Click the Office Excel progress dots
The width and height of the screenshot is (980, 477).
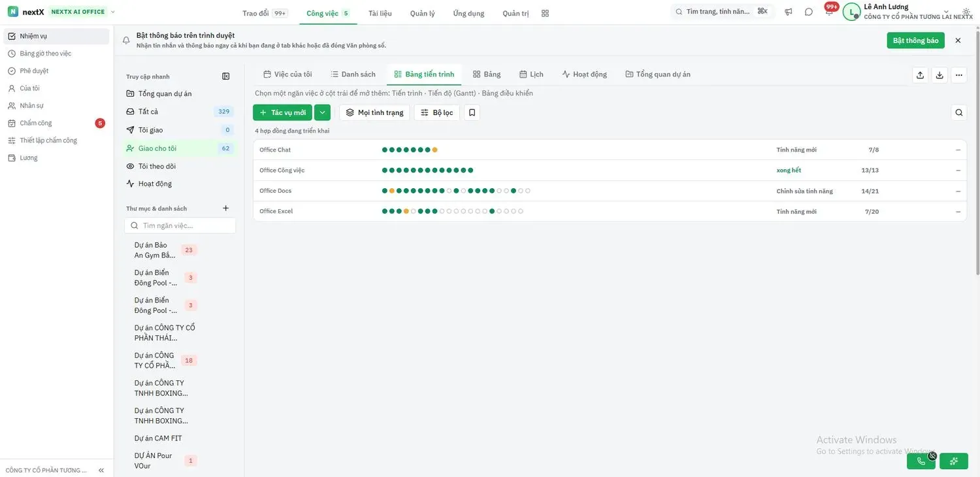452,211
